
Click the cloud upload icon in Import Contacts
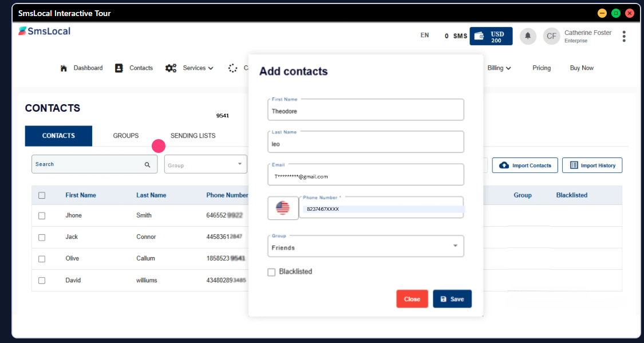[x=504, y=165]
